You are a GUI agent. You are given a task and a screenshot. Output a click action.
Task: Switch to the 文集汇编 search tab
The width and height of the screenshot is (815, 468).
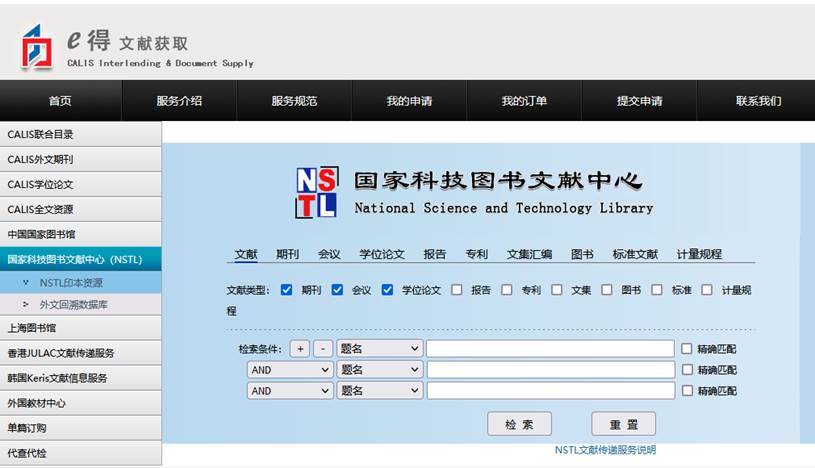pos(530,254)
